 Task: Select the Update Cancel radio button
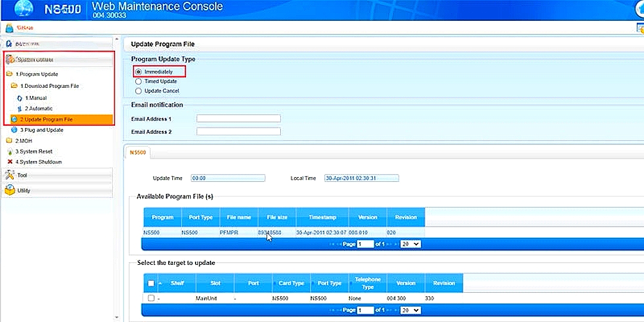(x=139, y=91)
